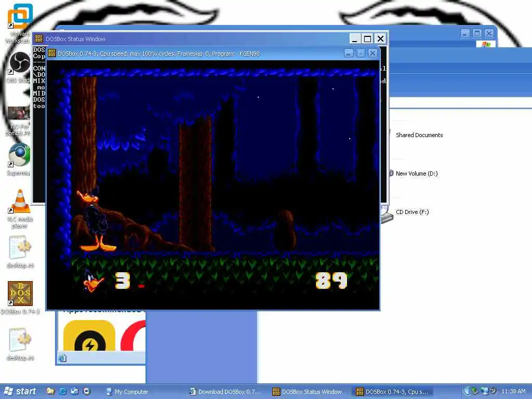Switch to the Download DOSBox taskbar button
The width and height of the screenshot is (532, 399).
coord(226,392)
